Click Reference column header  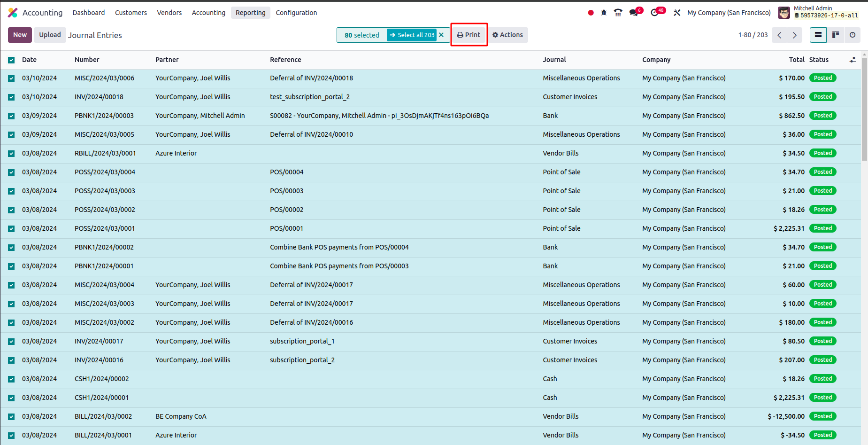click(285, 60)
